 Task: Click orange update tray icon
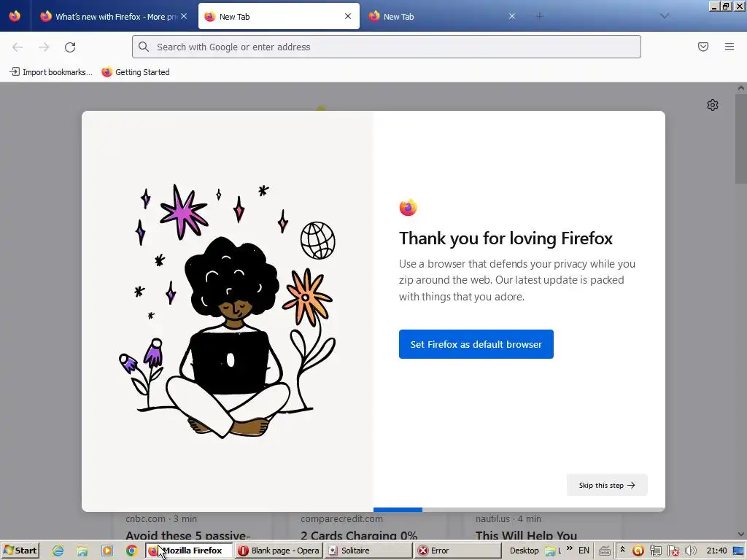(x=638, y=551)
